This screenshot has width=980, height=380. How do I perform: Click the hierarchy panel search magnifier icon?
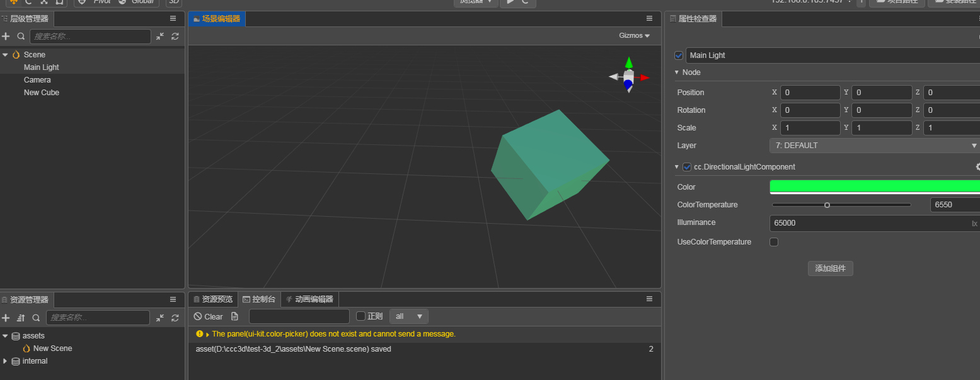(x=21, y=37)
